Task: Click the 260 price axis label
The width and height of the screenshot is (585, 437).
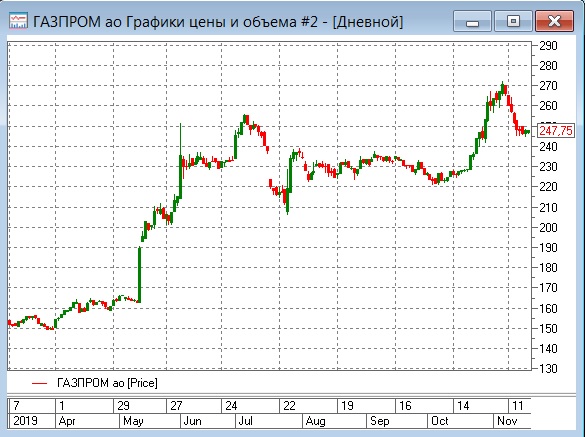Action: [x=548, y=106]
